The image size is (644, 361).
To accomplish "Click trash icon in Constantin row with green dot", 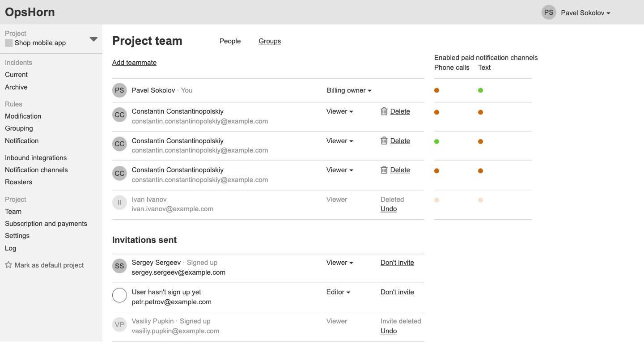I will click(x=384, y=141).
